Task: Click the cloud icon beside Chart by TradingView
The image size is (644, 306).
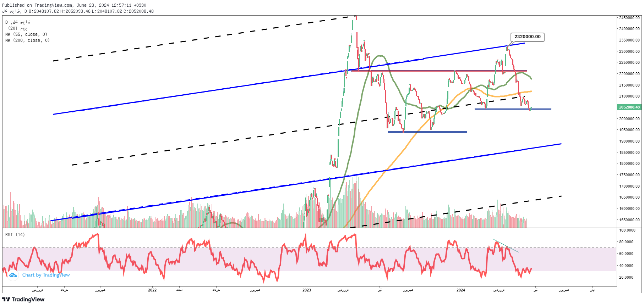Action: 13,275
